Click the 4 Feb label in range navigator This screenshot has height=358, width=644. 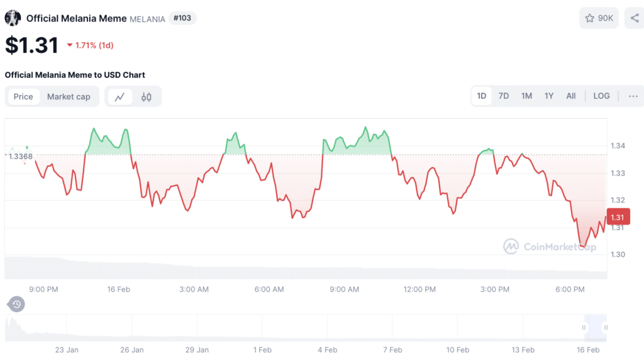(327, 350)
